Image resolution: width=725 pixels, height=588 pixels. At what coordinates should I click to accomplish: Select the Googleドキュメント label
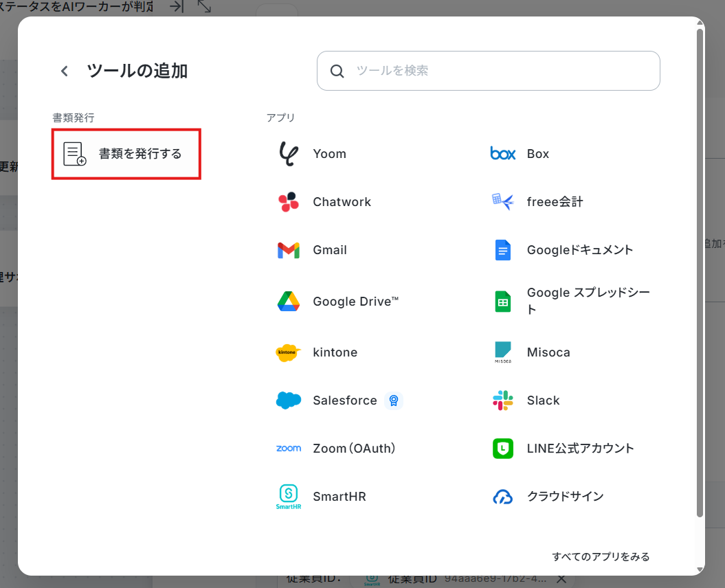click(x=580, y=250)
